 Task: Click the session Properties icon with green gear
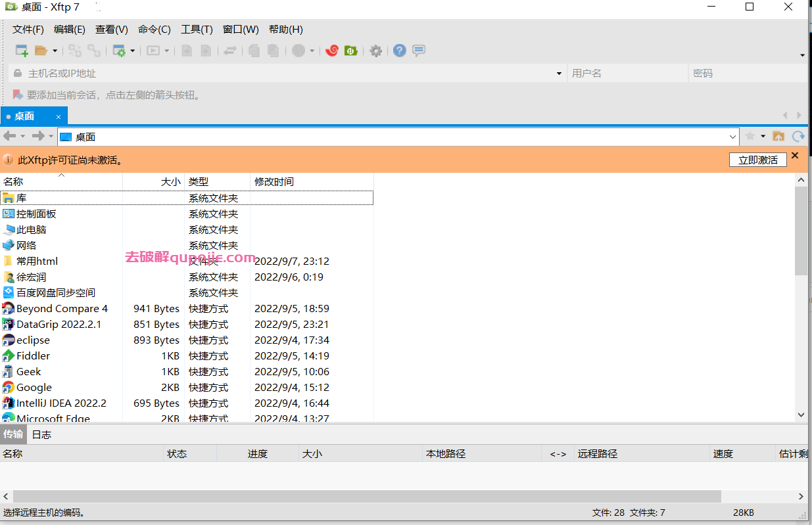[119, 51]
